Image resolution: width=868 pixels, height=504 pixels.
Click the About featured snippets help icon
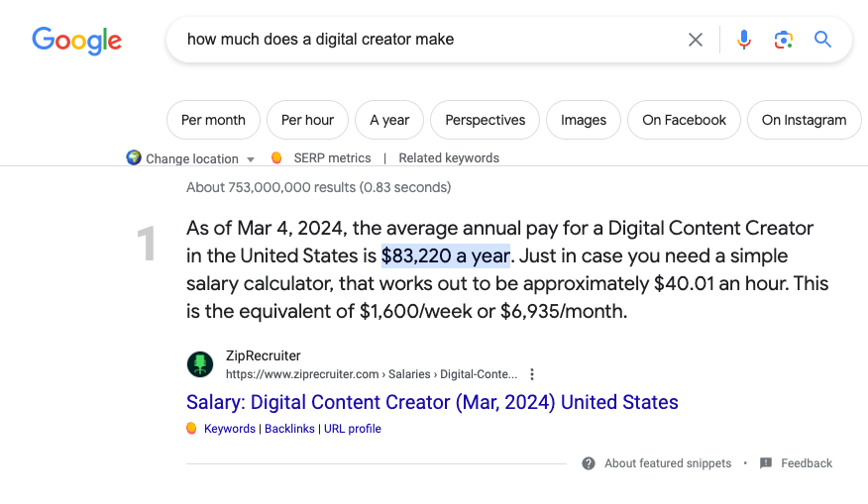(x=589, y=463)
